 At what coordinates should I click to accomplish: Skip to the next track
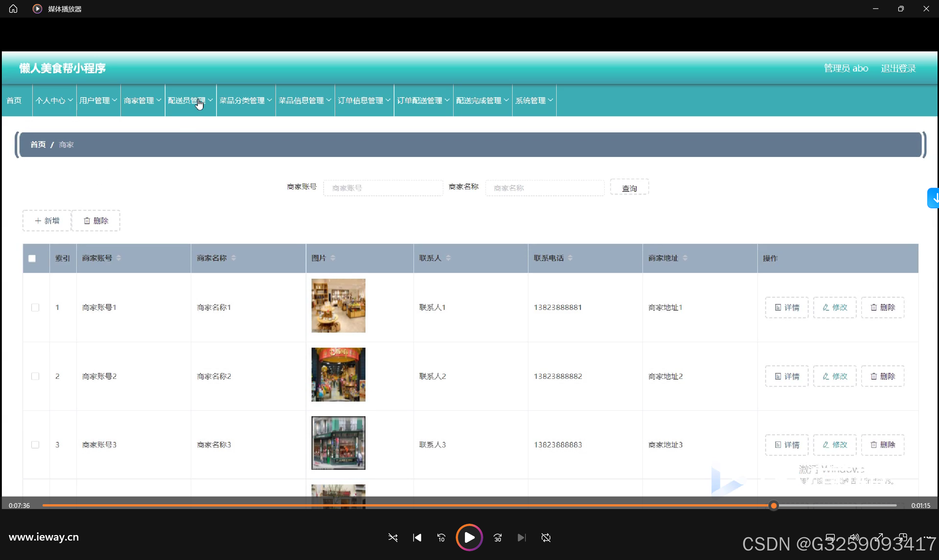click(521, 537)
